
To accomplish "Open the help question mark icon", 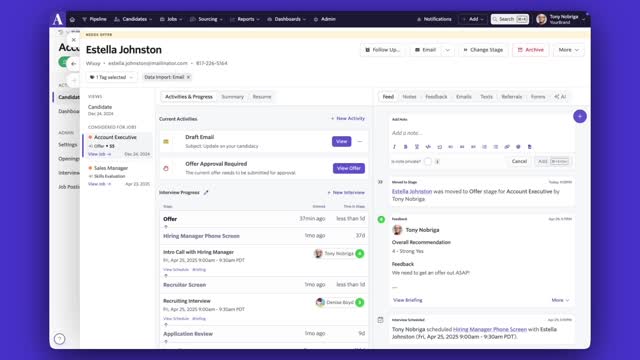I will tap(60, 339).
